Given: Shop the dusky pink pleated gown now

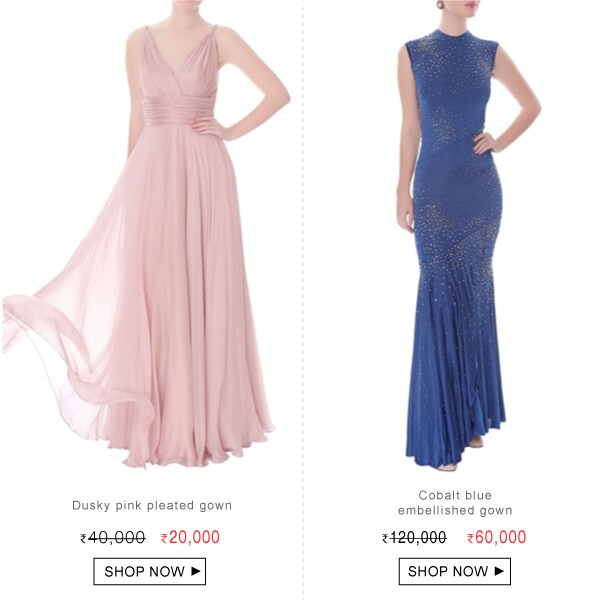Looking at the screenshot, I should [x=150, y=571].
